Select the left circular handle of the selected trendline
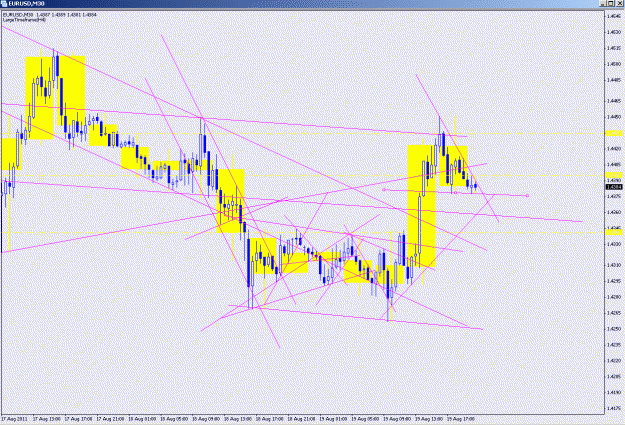625x425 pixels. [x=384, y=190]
